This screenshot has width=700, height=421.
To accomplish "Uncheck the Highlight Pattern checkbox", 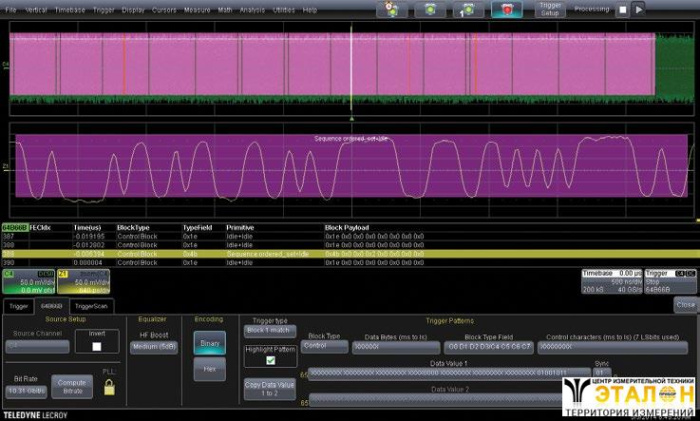I will tap(270, 361).
